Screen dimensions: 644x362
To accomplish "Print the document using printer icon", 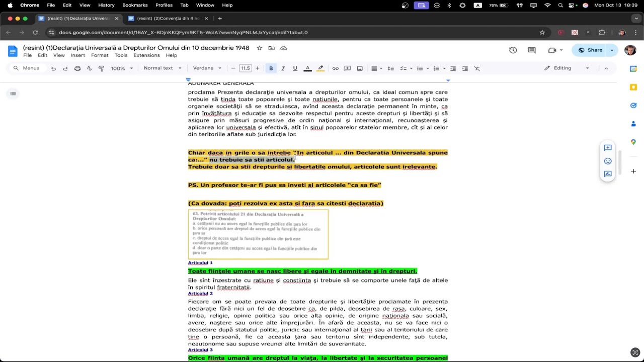I will [77, 68].
